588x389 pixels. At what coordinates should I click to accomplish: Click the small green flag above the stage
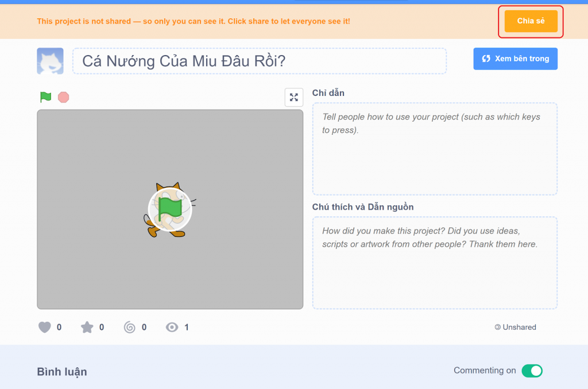45,97
